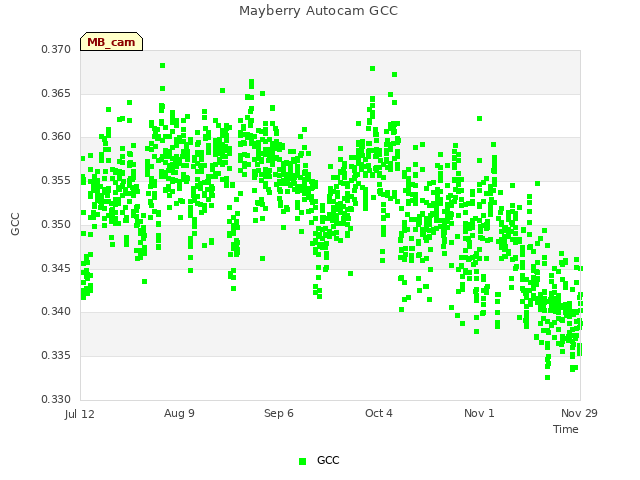Viewport: 640px width, 480px height.
Task: Select the Nov 1 x-axis label
Action: (479, 413)
